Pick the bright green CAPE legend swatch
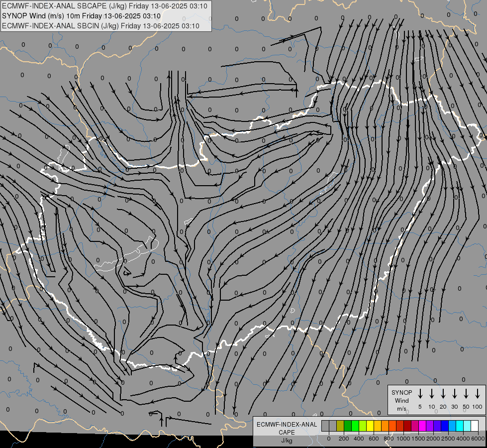Viewport: 487px width, 448px height. 355,426
